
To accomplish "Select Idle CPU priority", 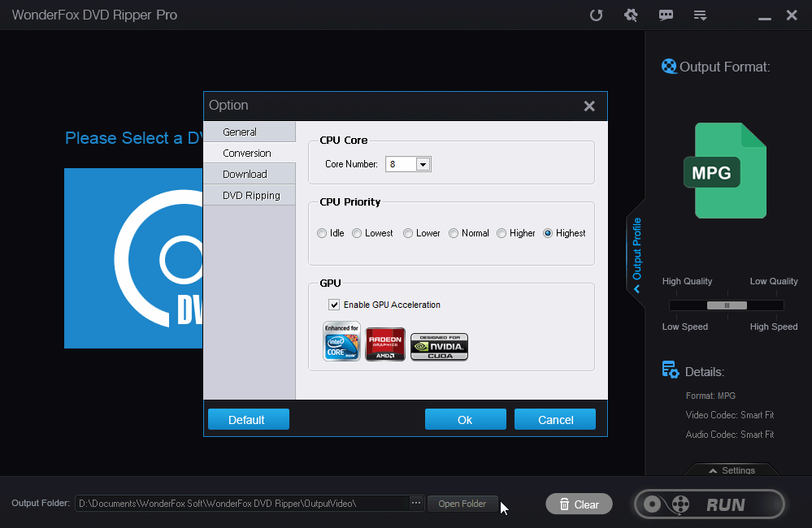I will (322, 233).
